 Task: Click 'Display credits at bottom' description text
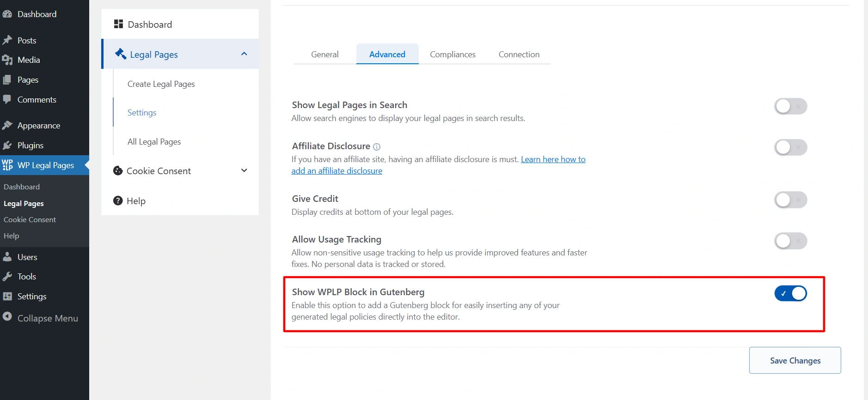pos(373,212)
